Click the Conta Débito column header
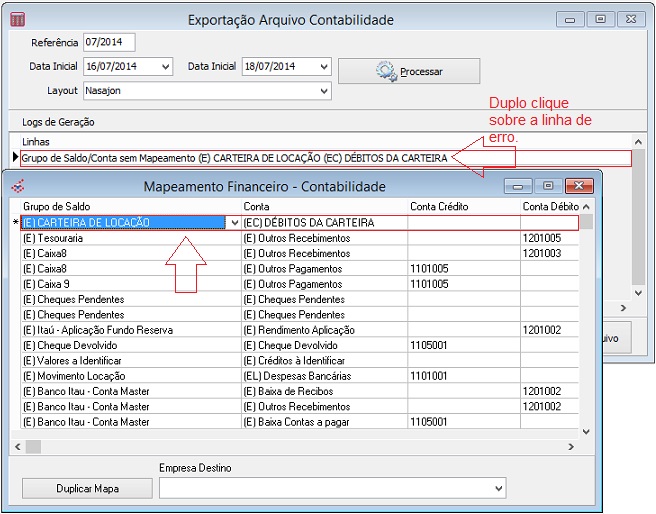656x514 pixels. (550, 207)
